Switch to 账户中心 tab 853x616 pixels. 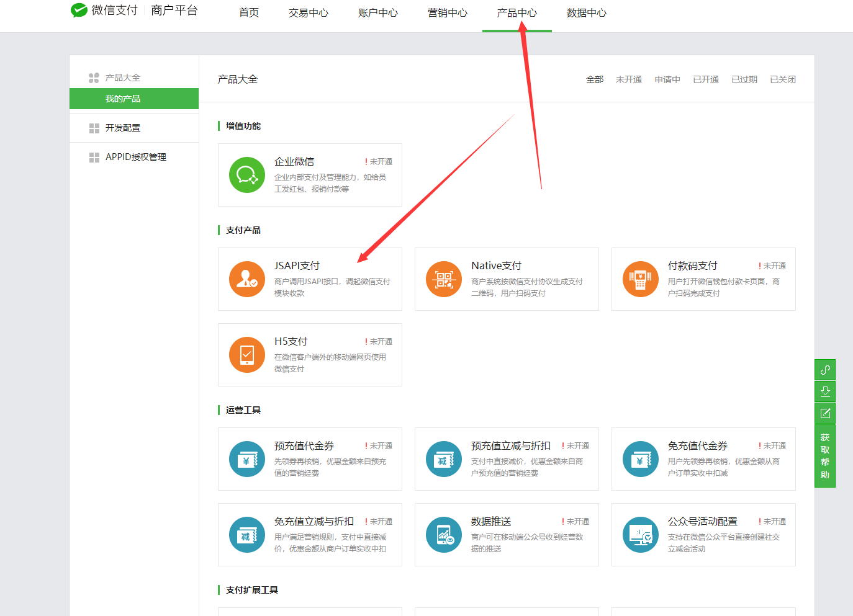378,12
